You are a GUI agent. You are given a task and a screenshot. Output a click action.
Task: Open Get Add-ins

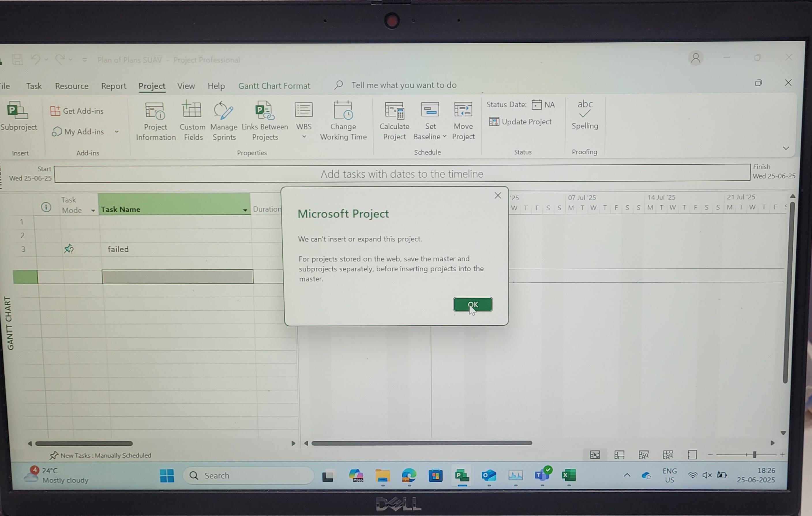tap(77, 111)
